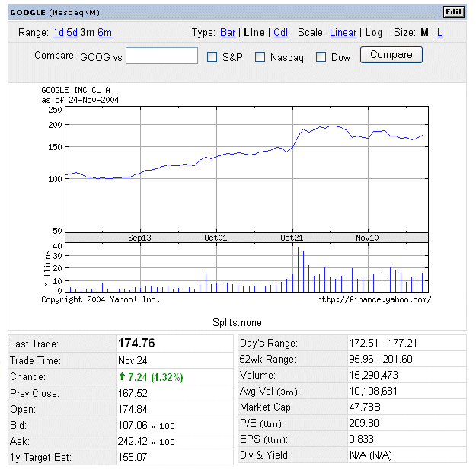Click the Volume value 15,290,473
This screenshot has width=476, height=473.
point(373,375)
